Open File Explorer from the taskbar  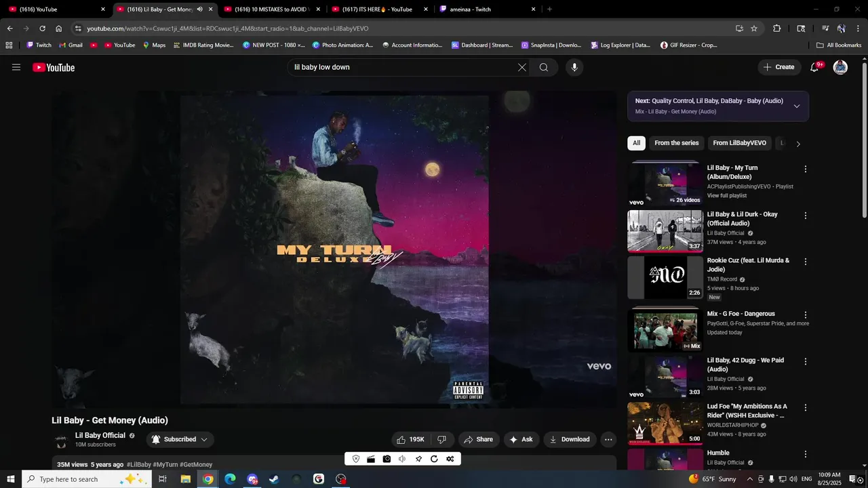[x=185, y=479]
